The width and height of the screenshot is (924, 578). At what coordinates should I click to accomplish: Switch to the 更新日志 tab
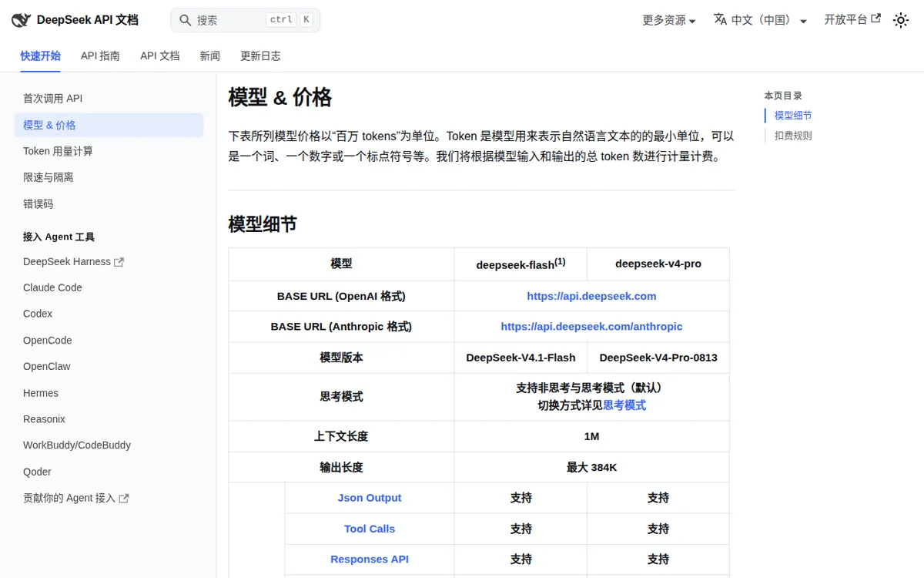260,55
